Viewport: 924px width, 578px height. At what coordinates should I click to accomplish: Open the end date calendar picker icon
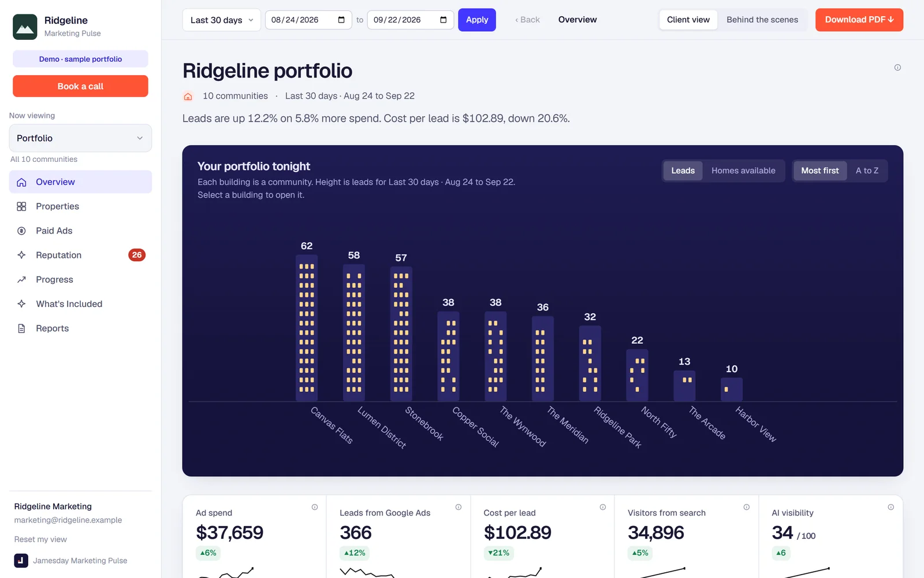click(444, 20)
